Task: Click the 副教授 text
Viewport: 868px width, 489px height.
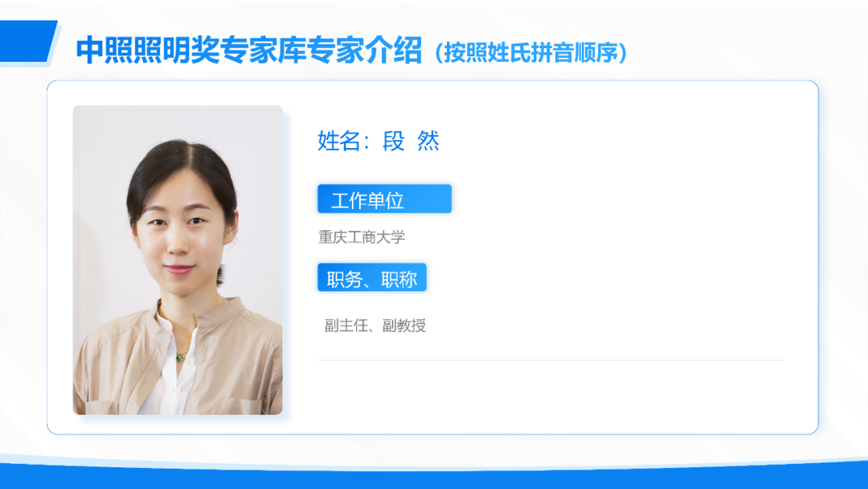Action: tap(404, 326)
